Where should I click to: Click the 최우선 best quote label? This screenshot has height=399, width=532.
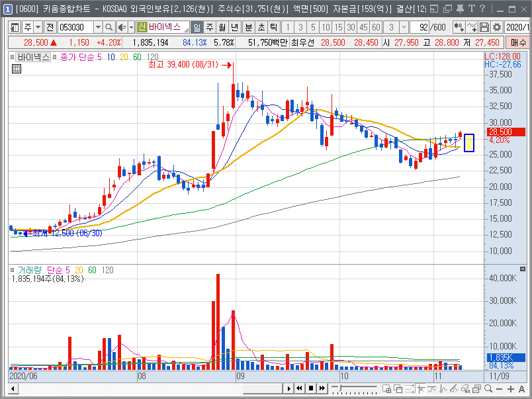point(302,43)
